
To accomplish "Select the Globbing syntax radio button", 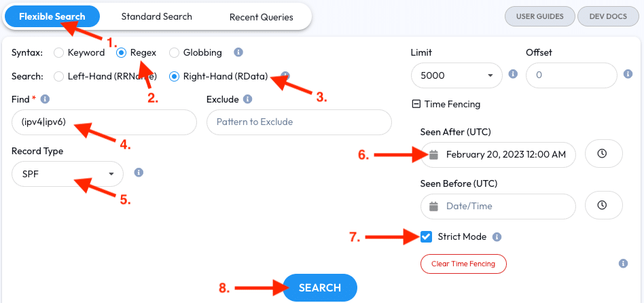I will (175, 52).
